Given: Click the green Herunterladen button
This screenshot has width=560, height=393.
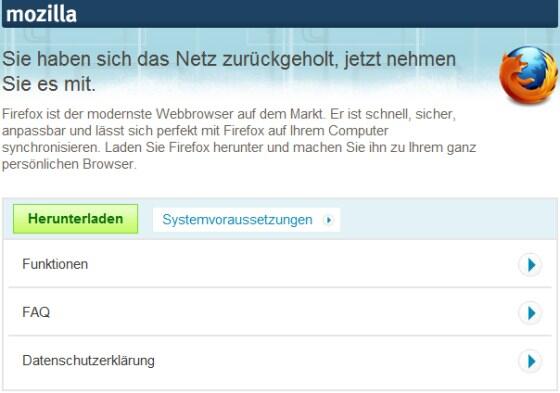Looking at the screenshot, I should pos(75,219).
